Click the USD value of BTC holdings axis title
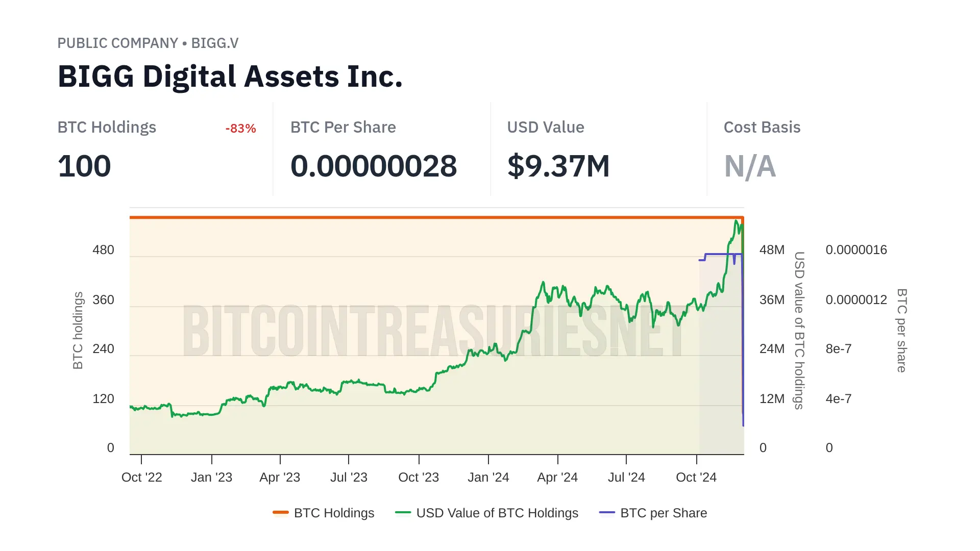The height and width of the screenshot is (551, 980). pyautogui.click(x=799, y=331)
